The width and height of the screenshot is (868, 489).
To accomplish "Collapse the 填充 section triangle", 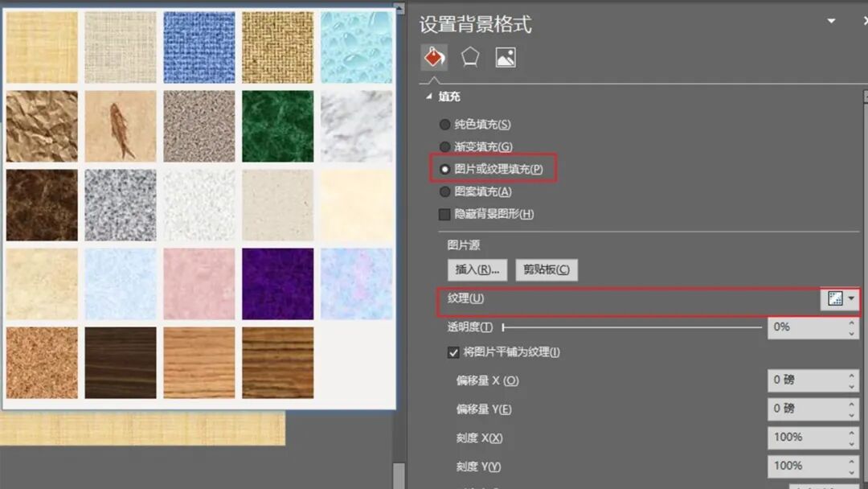I will click(x=428, y=97).
